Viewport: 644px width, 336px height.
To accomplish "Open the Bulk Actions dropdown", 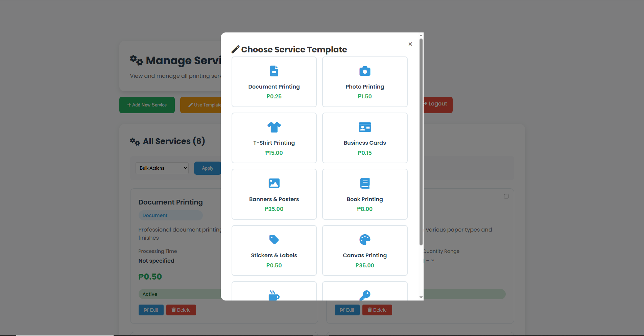I will 162,168.
